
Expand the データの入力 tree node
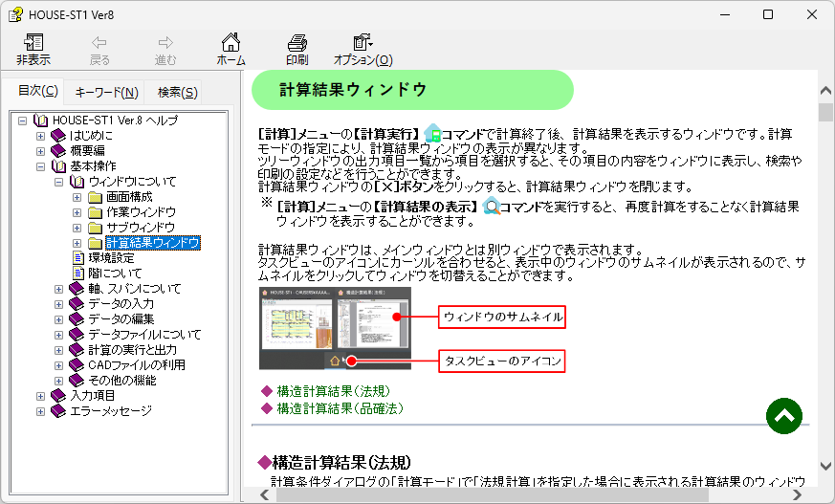point(58,304)
